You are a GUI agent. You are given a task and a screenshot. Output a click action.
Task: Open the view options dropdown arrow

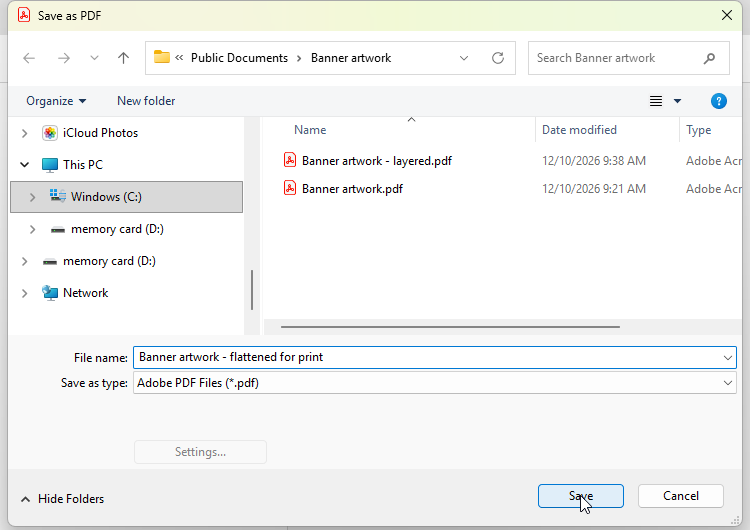(x=677, y=101)
